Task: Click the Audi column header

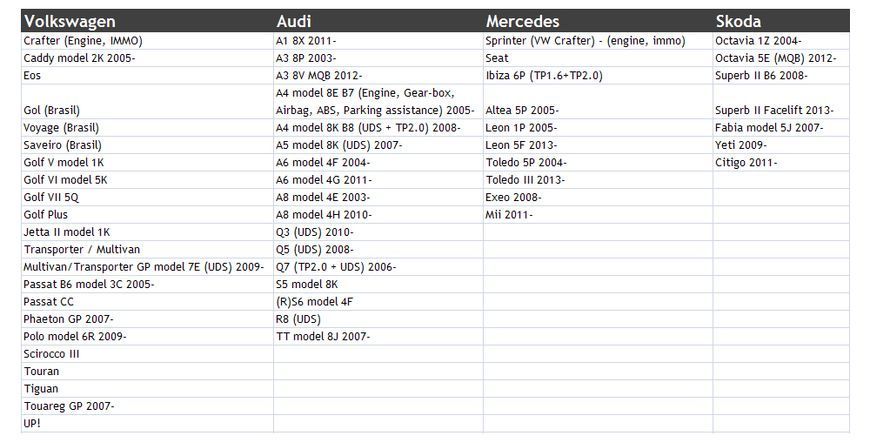Action: click(x=378, y=21)
